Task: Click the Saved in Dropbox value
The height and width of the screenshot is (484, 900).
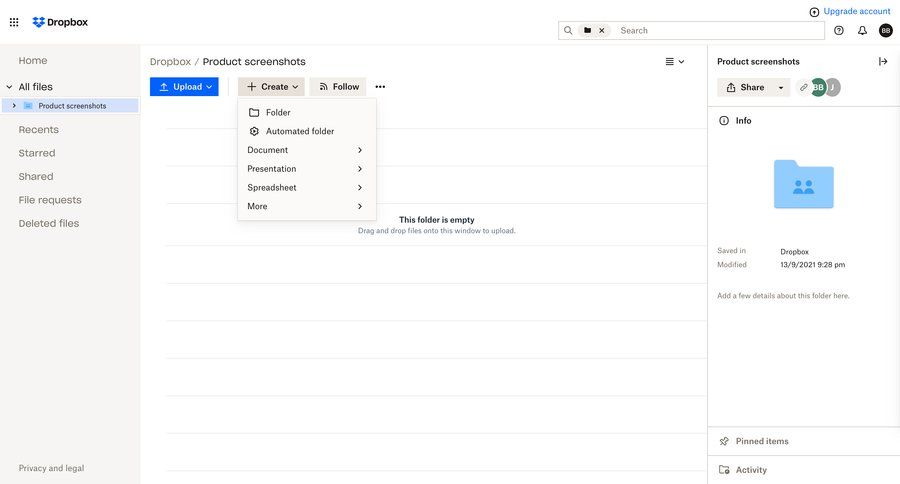Action: [794, 251]
